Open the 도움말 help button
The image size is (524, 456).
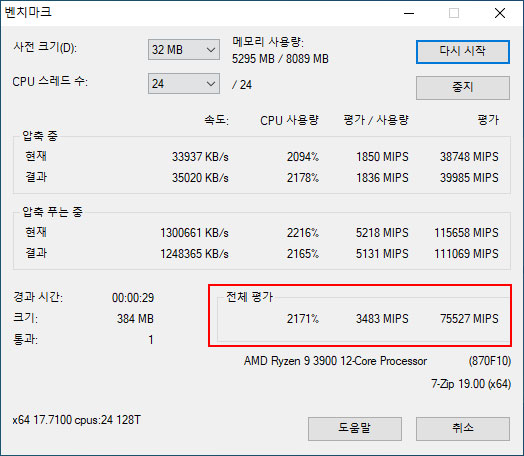coord(355,429)
